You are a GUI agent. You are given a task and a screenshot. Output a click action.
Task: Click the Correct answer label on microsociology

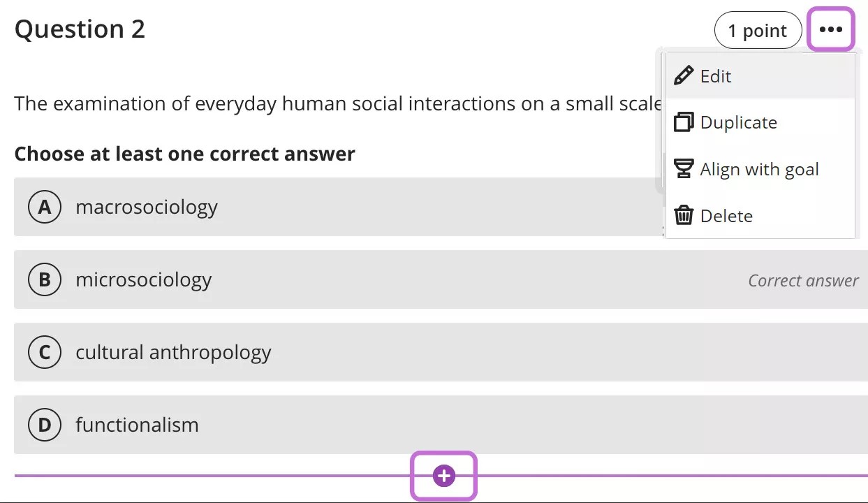click(x=803, y=280)
